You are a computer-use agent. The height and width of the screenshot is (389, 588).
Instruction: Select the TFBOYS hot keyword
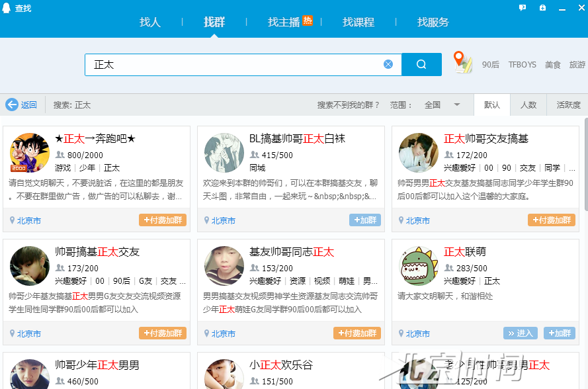click(x=522, y=64)
